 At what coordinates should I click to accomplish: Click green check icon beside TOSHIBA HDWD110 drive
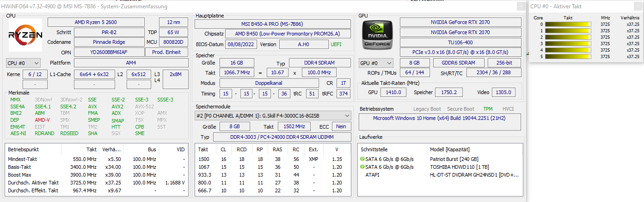362,167
